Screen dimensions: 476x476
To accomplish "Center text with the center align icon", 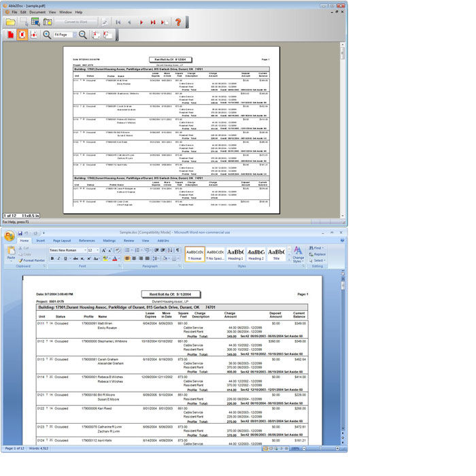I will (x=134, y=258).
